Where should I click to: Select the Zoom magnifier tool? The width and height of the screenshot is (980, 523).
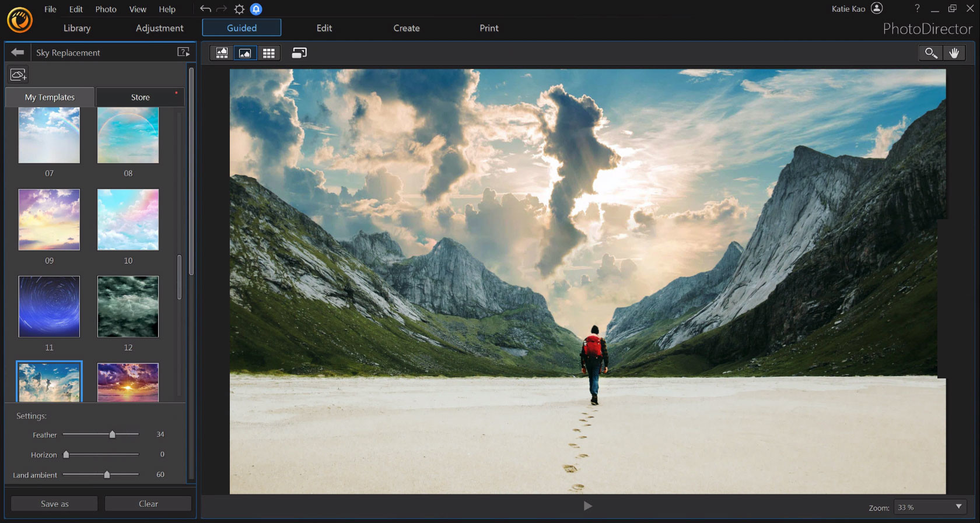pyautogui.click(x=931, y=53)
